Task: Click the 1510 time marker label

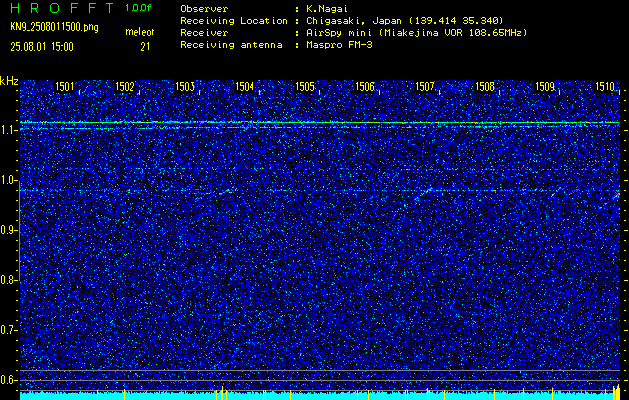Action: tap(605, 87)
